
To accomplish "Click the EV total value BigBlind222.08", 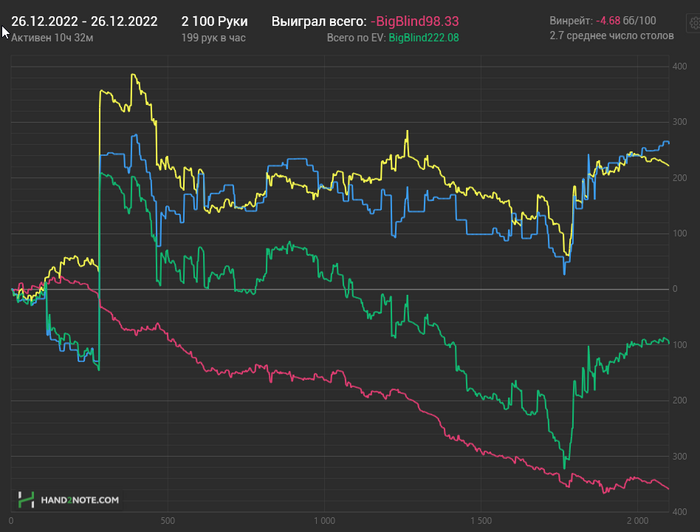I will pos(424,38).
